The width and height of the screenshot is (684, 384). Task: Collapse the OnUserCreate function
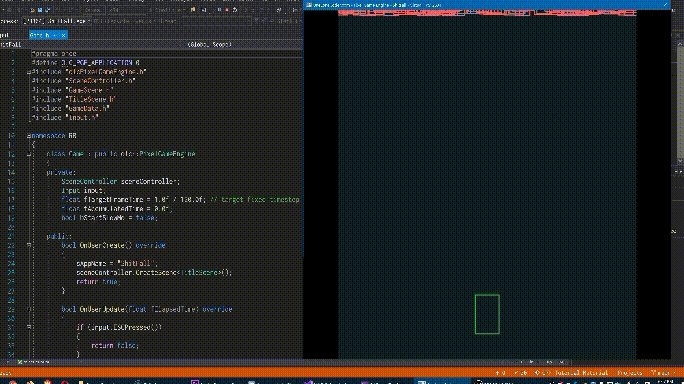pos(29,245)
